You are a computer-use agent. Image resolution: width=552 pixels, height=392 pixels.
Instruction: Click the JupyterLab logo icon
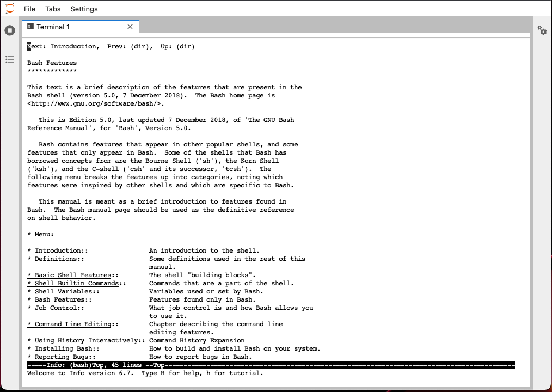pyautogui.click(x=10, y=9)
